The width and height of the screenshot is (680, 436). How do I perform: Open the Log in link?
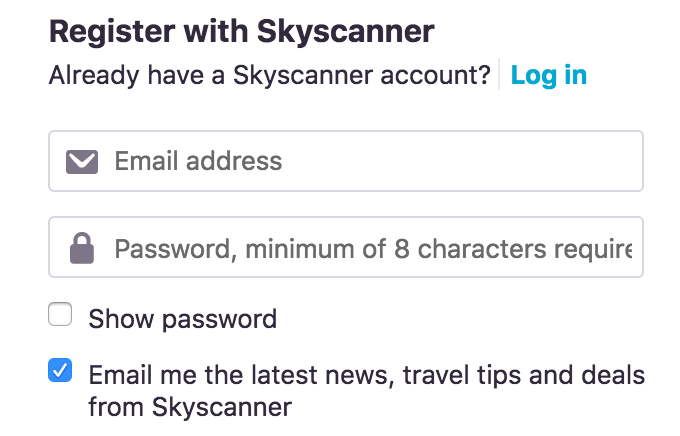[548, 75]
